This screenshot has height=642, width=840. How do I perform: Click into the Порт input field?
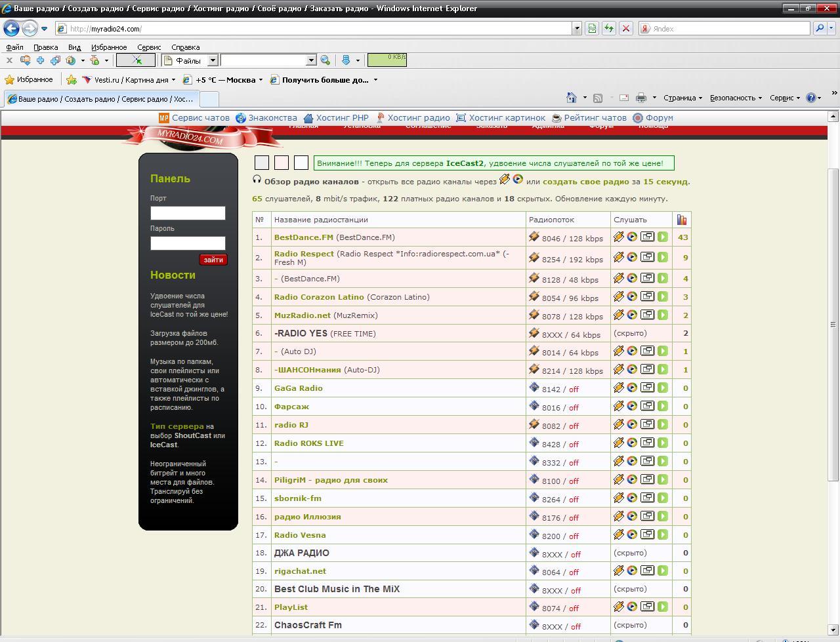point(188,213)
